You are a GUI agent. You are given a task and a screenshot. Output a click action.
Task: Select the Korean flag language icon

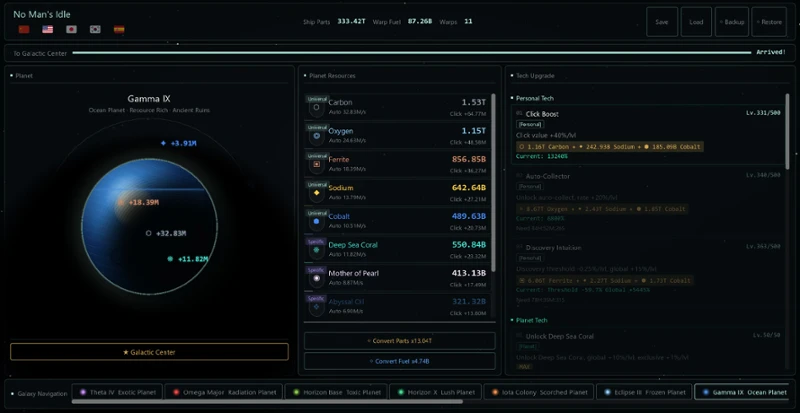[95, 29]
